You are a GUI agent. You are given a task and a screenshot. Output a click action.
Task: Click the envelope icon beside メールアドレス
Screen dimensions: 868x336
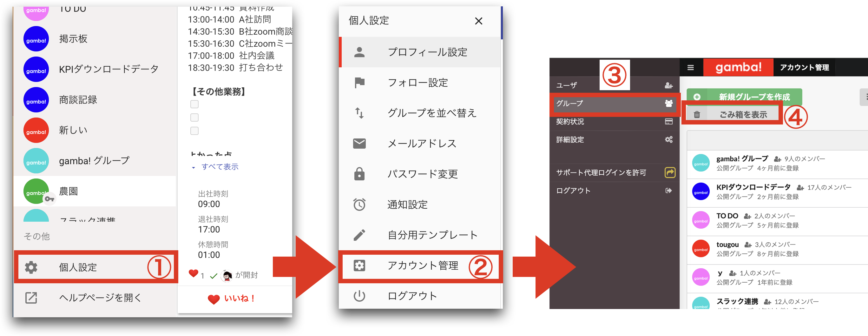[359, 143]
